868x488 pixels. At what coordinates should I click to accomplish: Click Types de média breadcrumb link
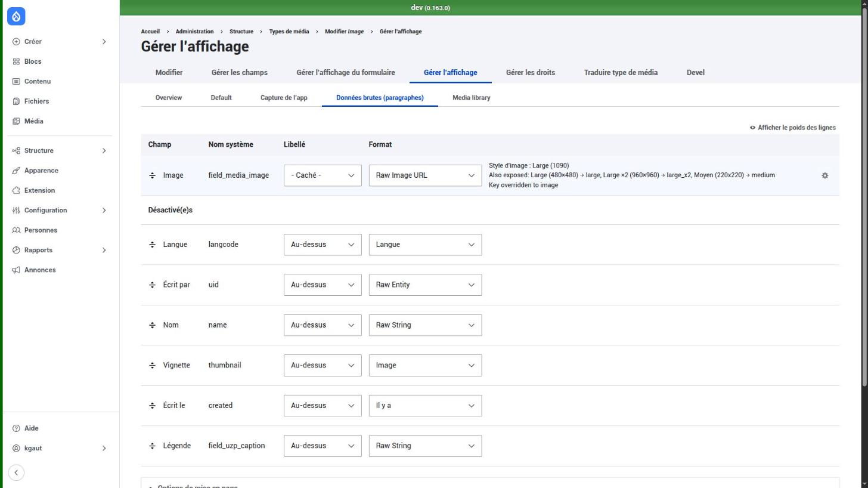click(x=289, y=32)
